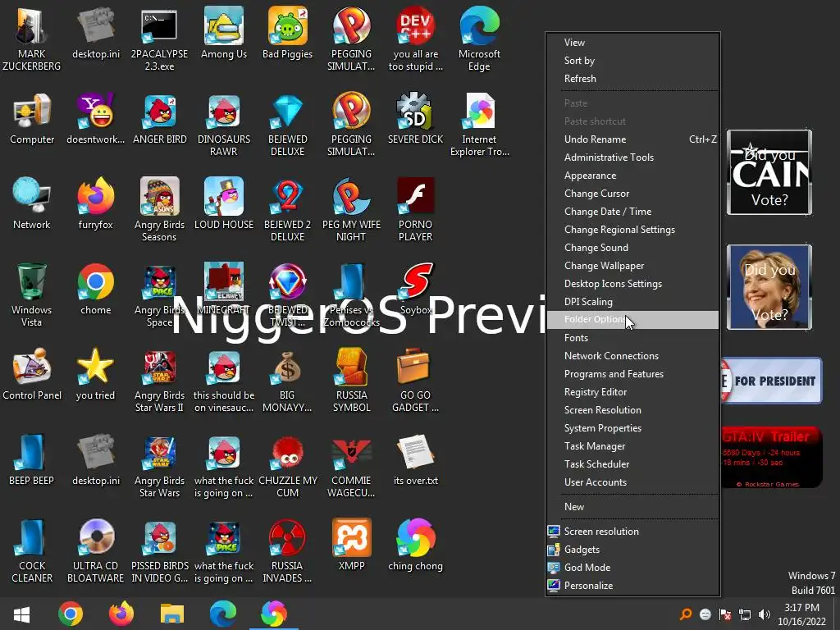
Task: Open Chrome from the taskbar
Action: [x=71, y=614]
